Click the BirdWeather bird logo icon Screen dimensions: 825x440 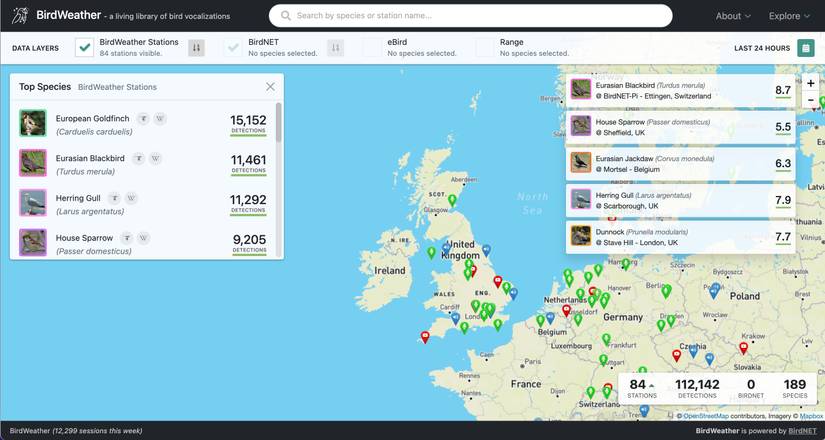[20, 15]
